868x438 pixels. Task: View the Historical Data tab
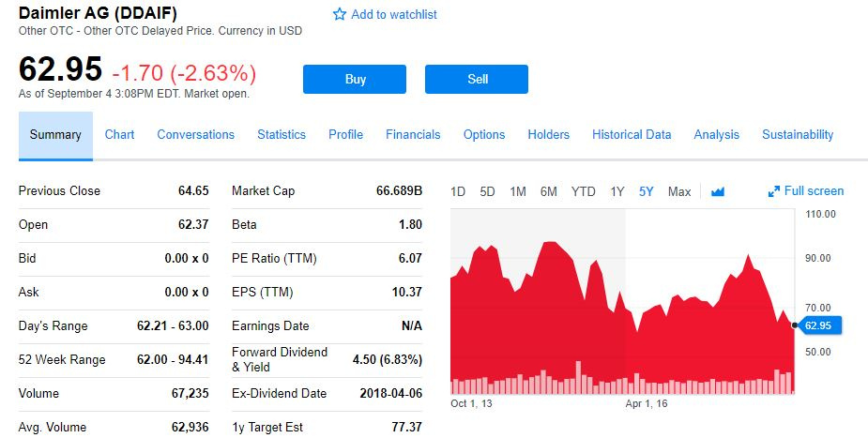[632, 134]
